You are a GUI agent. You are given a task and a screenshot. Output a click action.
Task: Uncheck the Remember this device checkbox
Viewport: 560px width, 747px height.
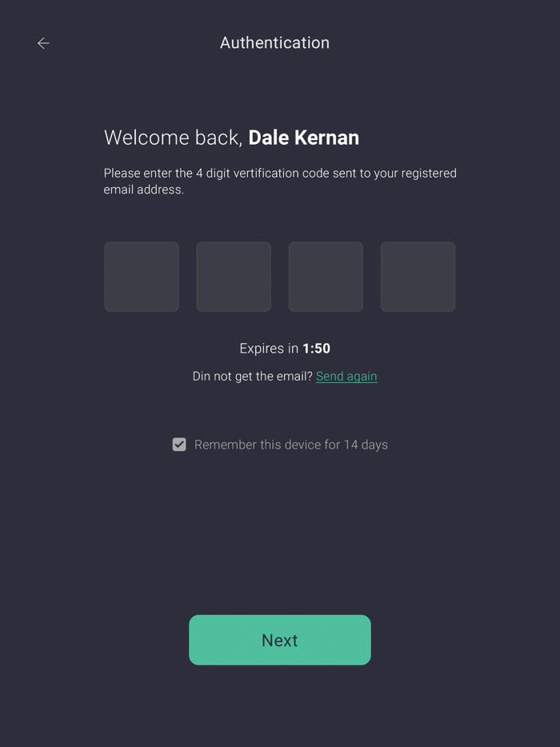coord(179,445)
